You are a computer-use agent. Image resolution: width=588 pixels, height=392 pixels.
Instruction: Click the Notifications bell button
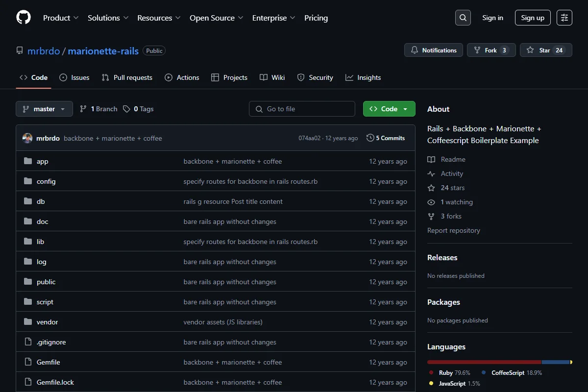(434, 50)
